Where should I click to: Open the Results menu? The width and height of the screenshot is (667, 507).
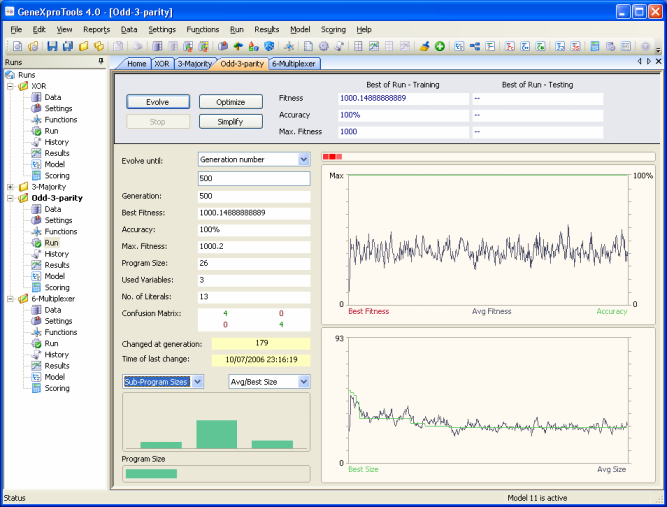[x=266, y=29]
